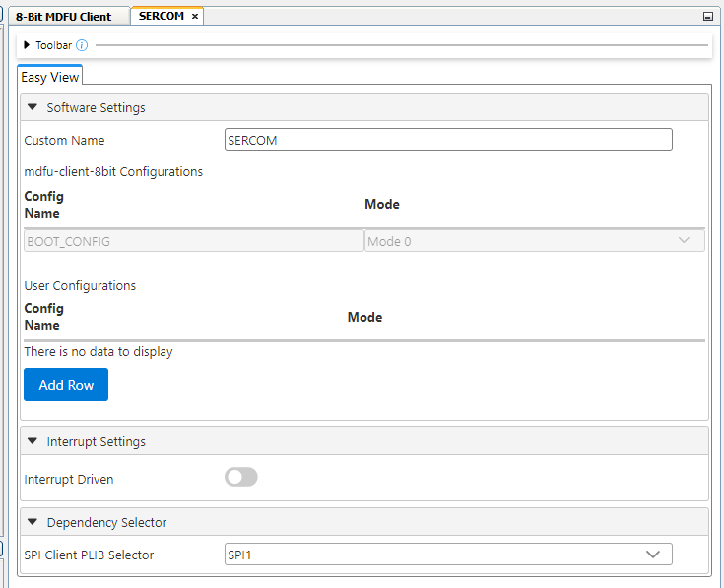Click the Custom Name text field
The width and height of the screenshot is (724, 588).
(448, 140)
